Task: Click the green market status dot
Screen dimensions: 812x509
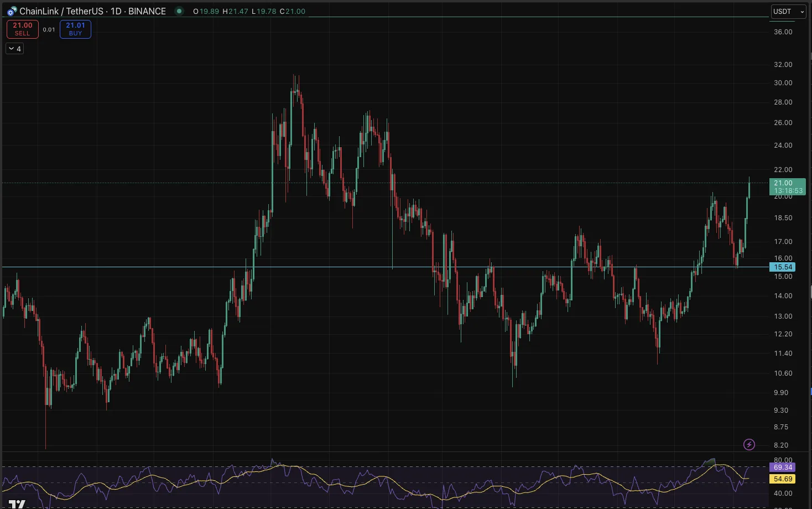Action: [x=179, y=11]
